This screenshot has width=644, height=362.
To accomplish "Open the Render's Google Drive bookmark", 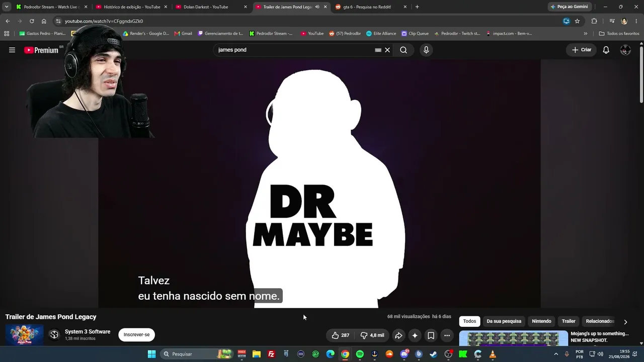I will click(146, 34).
